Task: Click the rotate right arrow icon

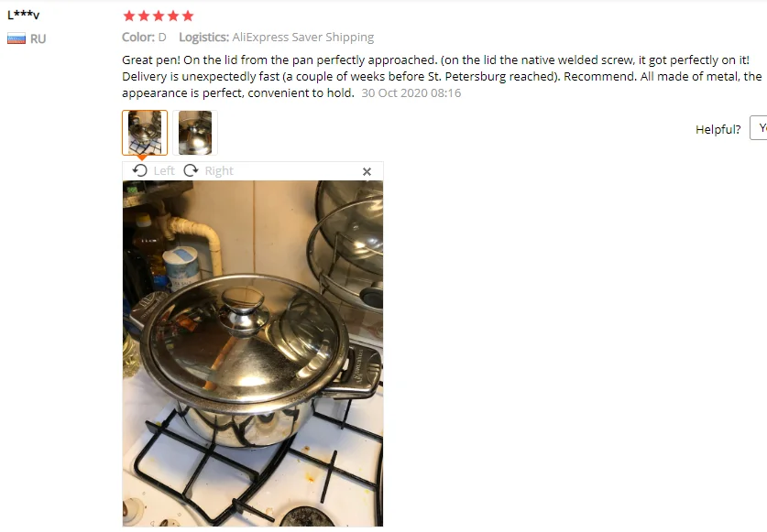Action: point(191,170)
